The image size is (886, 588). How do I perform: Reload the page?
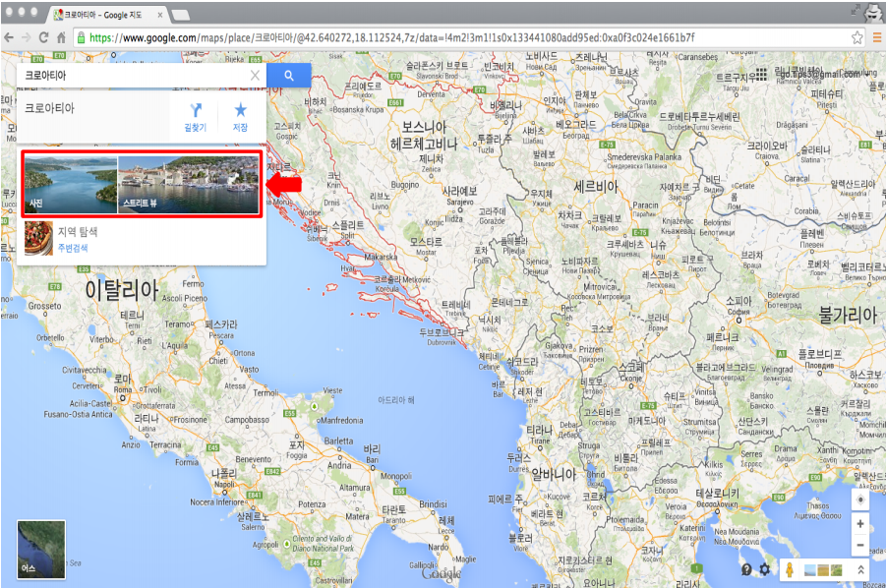click(43, 37)
